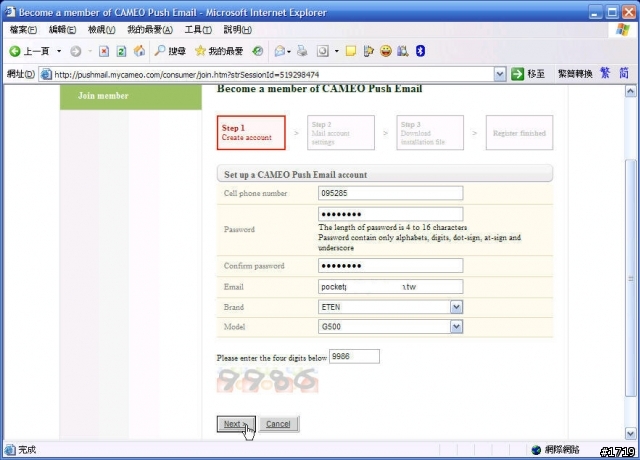
Task: Click the Print icon
Action: pyautogui.click(x=302, y=51)
